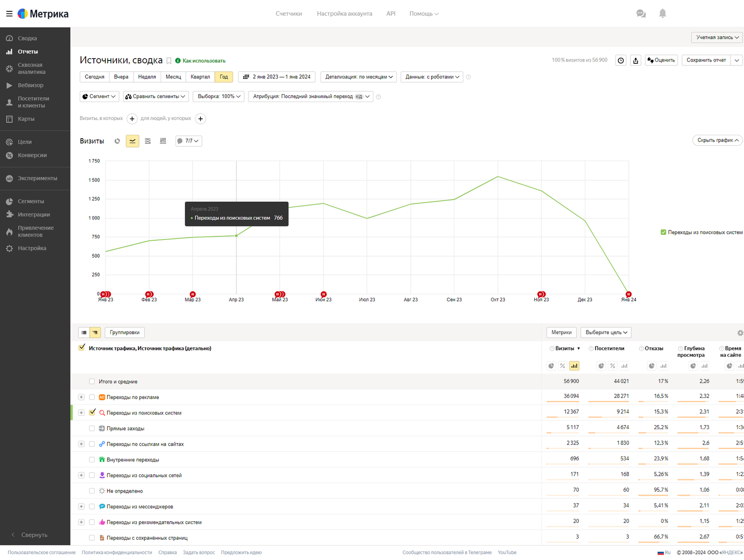Show percent display for Посетители column

[613, 366]
